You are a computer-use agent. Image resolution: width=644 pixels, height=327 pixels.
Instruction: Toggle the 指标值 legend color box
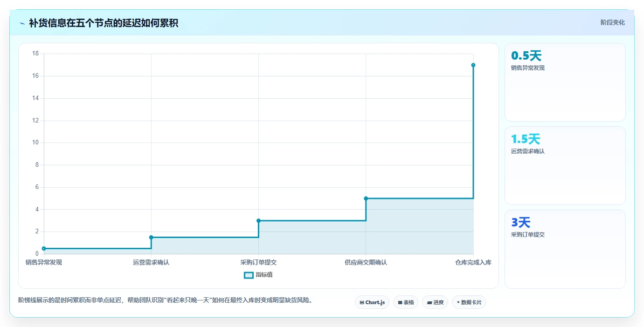tap(249, 275)
